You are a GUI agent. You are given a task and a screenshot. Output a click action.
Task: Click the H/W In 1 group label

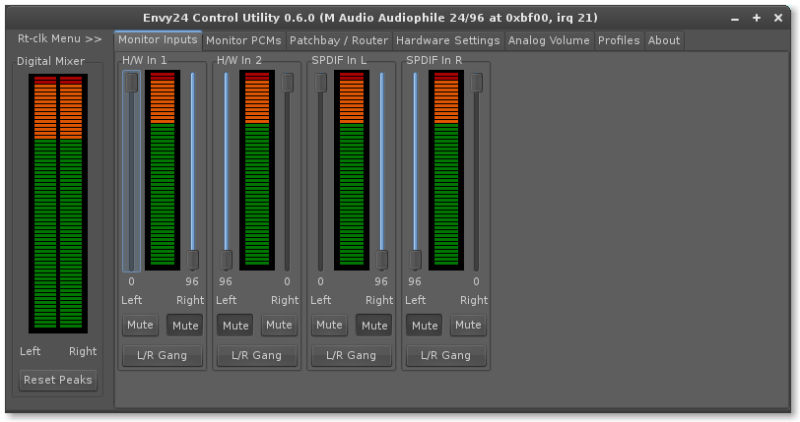click(144, 60)
